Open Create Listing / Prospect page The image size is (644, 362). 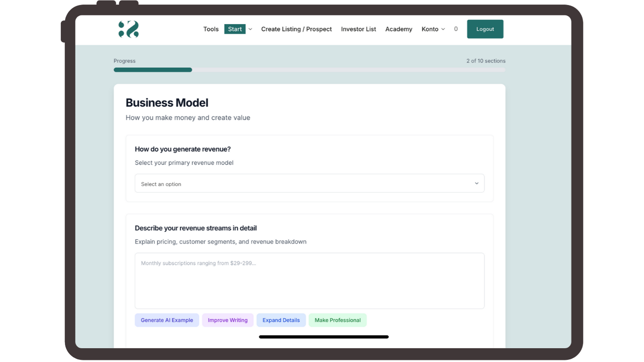tap(296, 29)
